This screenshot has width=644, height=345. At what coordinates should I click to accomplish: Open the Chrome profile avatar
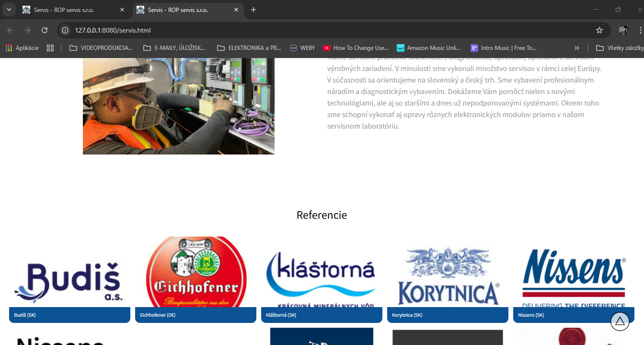tap(623, 30)
